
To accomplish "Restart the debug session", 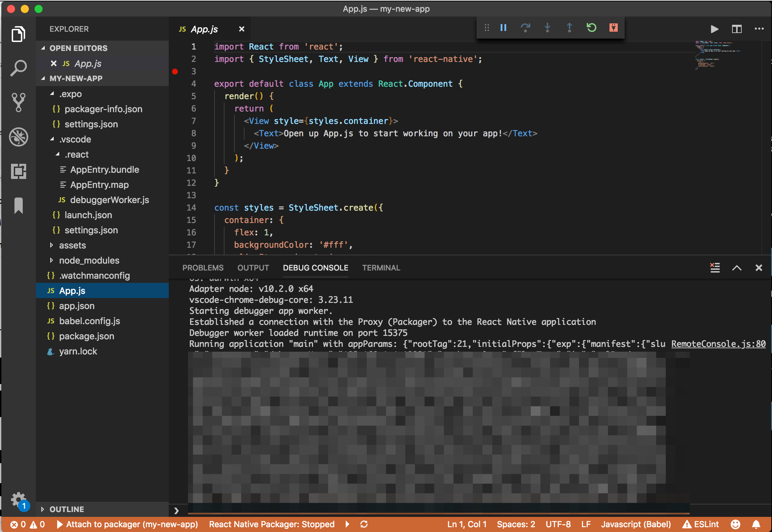I will [x=591, y=28].
